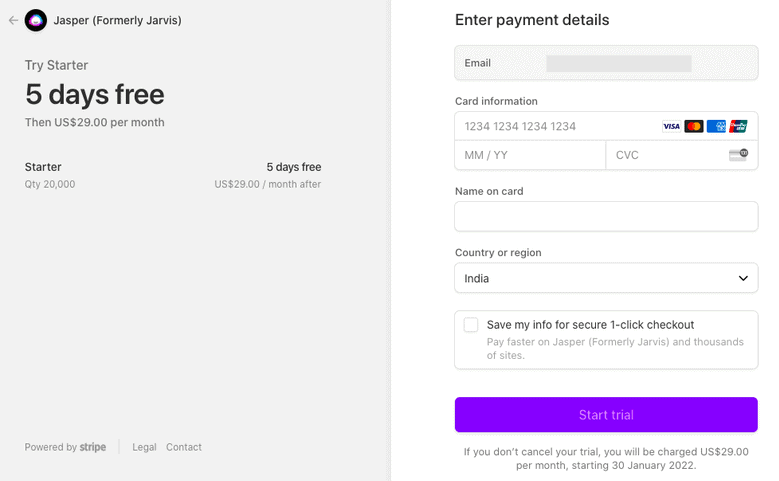Screen dimensions: 779x481
Task: Click the CVC input field
Action: (665, 155)
